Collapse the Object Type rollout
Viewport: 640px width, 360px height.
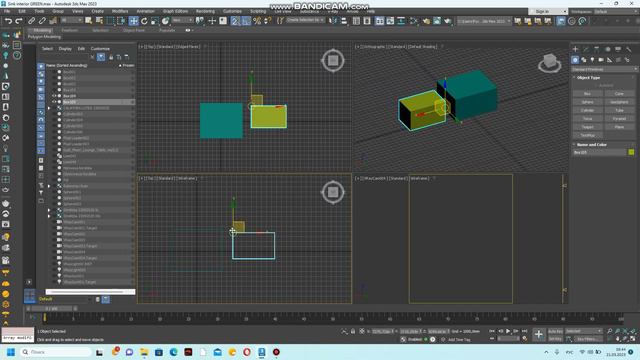click(x=588, y=78)
